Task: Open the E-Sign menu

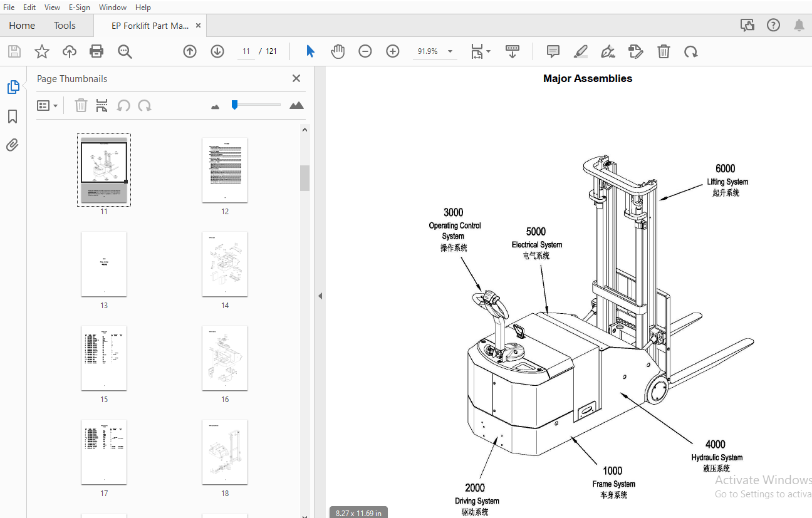Action: (x=80, y=7)
